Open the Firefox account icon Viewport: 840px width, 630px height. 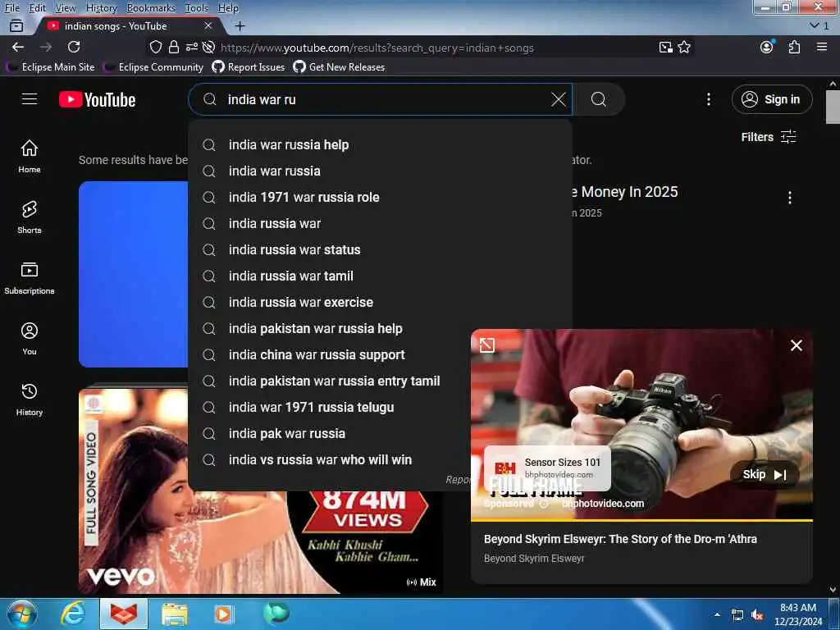767,47
